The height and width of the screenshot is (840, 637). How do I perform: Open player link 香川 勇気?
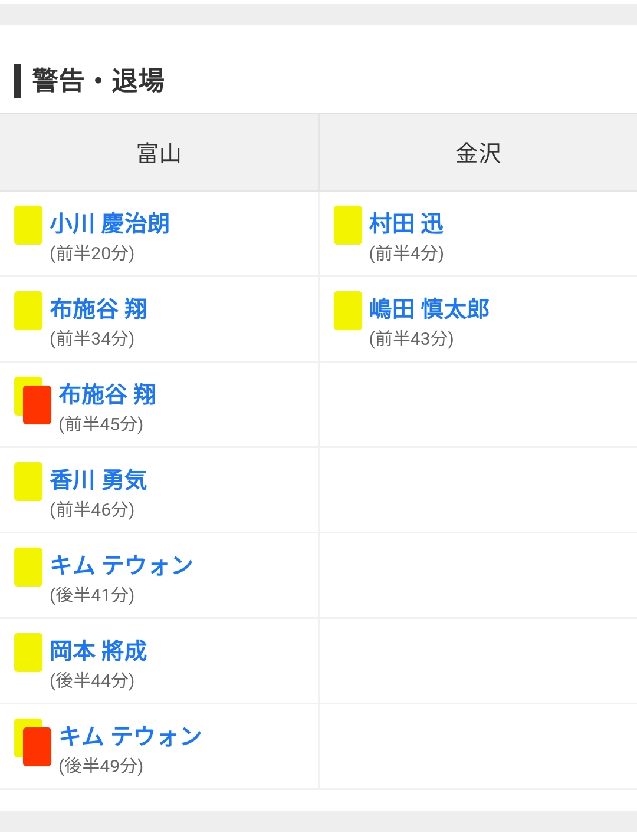(x=98, y=480)
